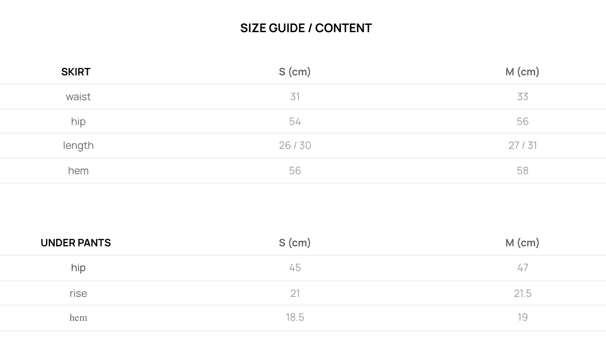Click the skirt M (cm) column header

click(522, 72)
